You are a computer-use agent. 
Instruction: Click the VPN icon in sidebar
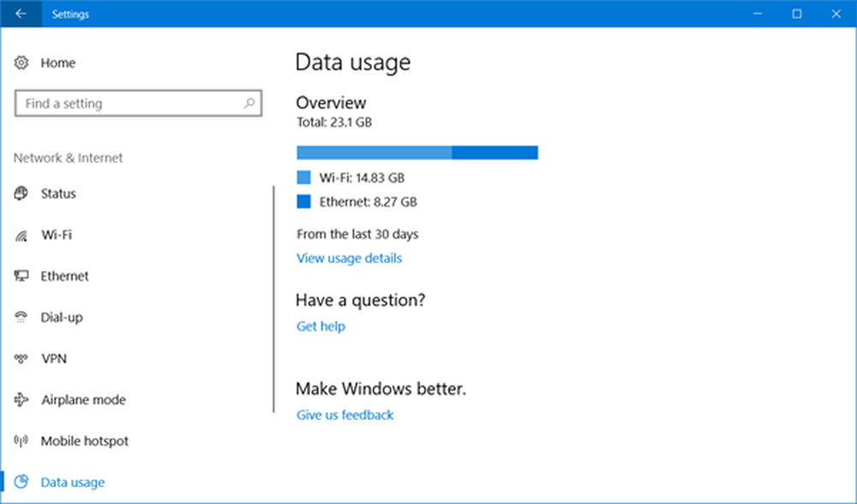click(x=22, y=358)
